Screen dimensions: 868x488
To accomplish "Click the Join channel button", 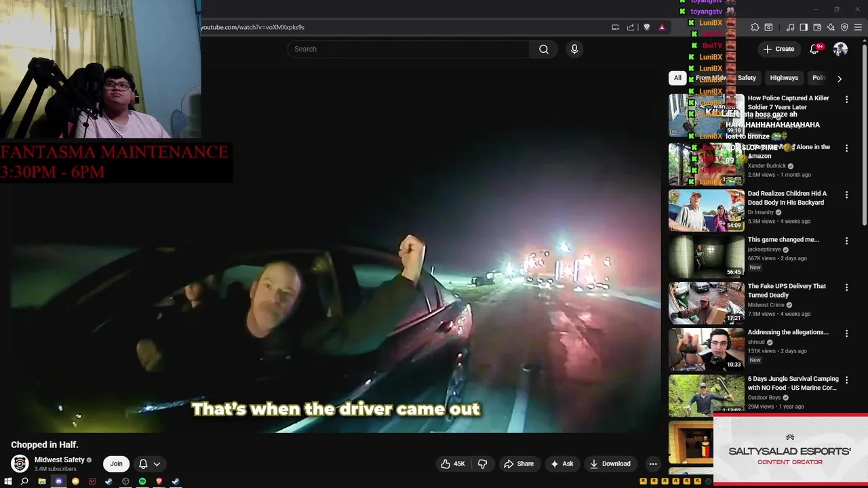I will [116, 464].
